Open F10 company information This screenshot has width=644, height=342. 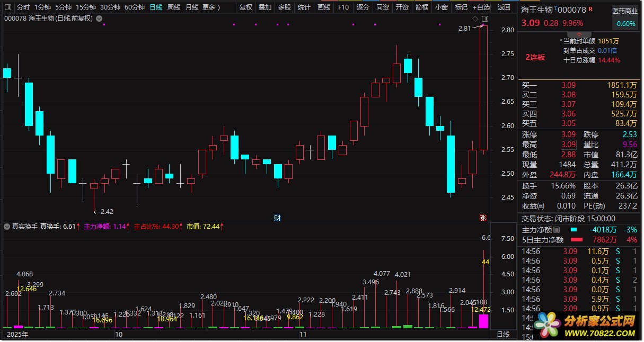tap(343, 7)
